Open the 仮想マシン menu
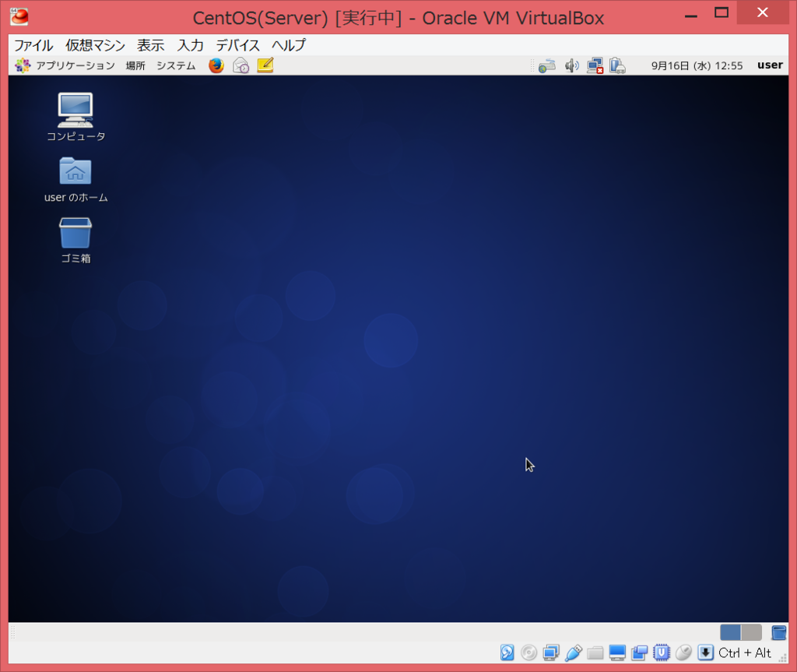The height and width of the screenshot is (672, 797). 95,45
